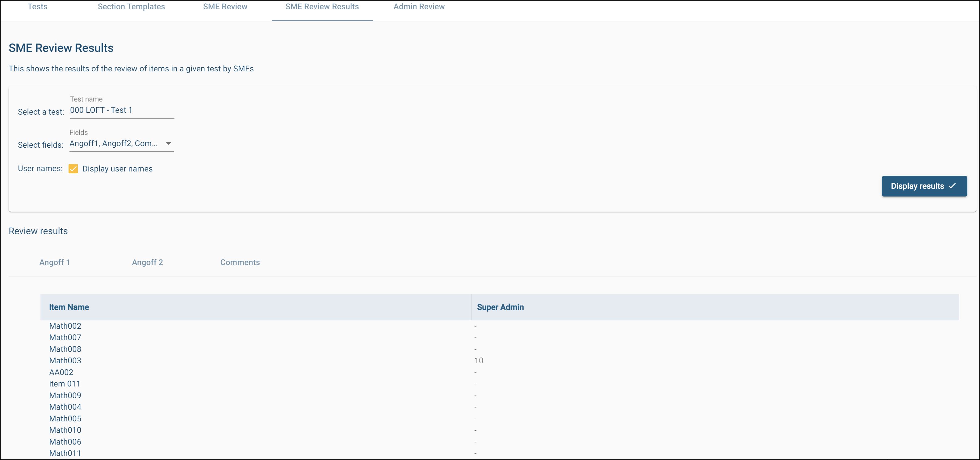Select the Math009 item row
The image size is (980, 460).
[x=500, y=396]
